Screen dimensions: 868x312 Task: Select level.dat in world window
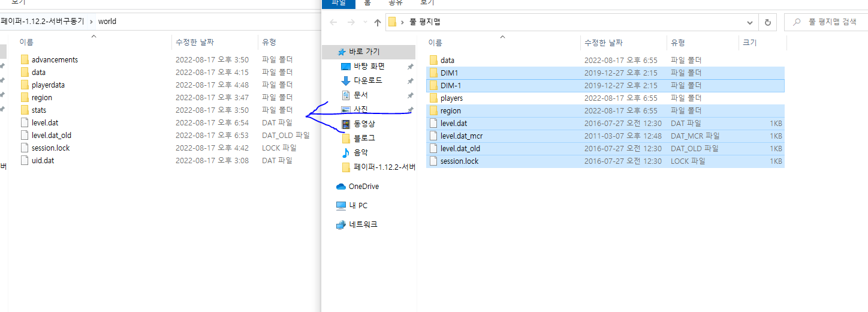[45, 122]
